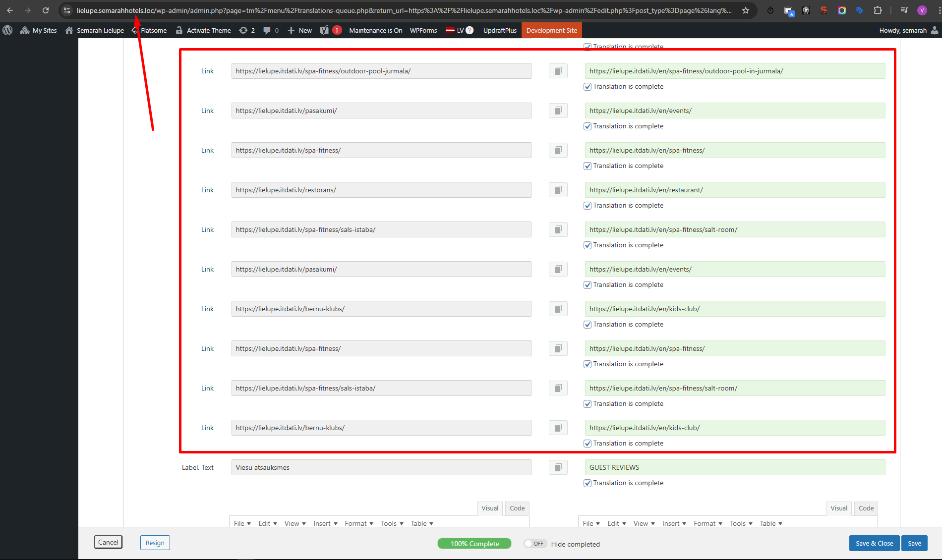Screen dimensions: 942x560
Task: Open Edit menu in the original text editor
Action: [x=268, y=523]
